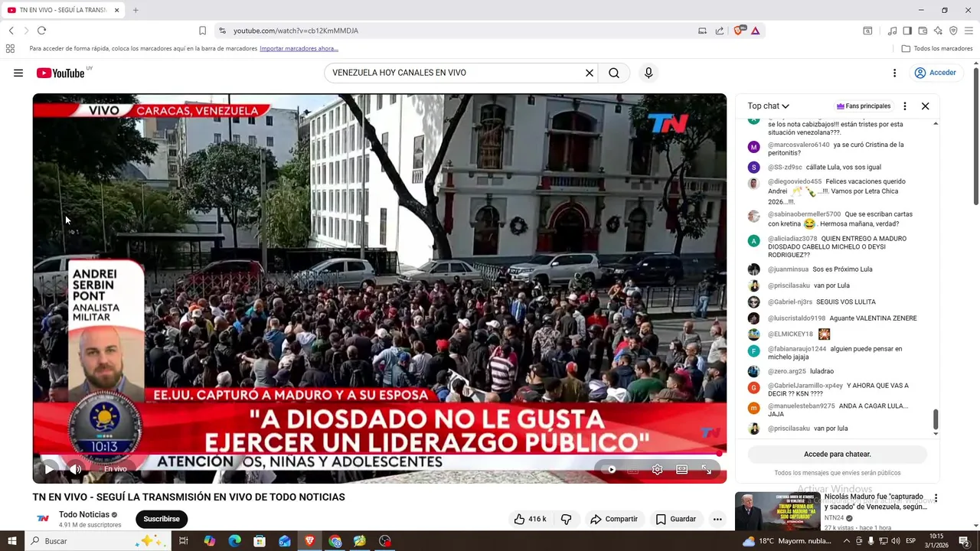Enter fullscreen mode in player
The height and width of the screenshot is (551, 980).
706,469
